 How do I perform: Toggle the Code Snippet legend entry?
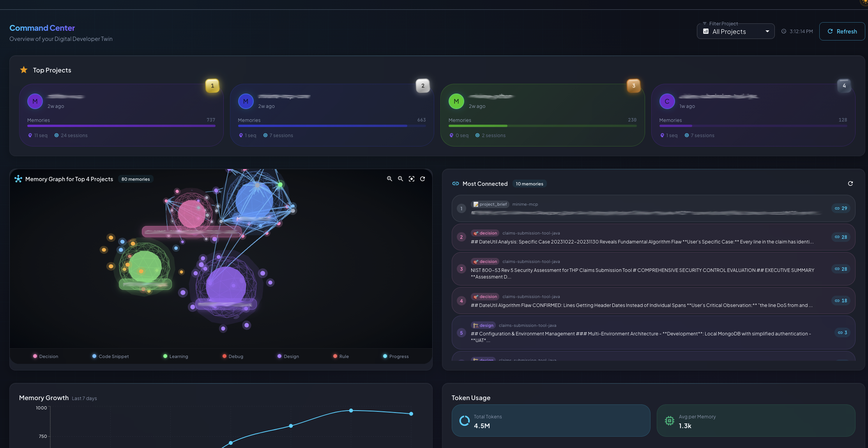tap(110, 356)
